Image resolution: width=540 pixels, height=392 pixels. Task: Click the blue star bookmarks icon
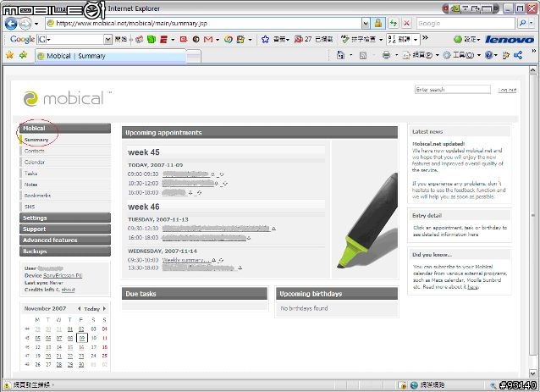tap(265, 39)
